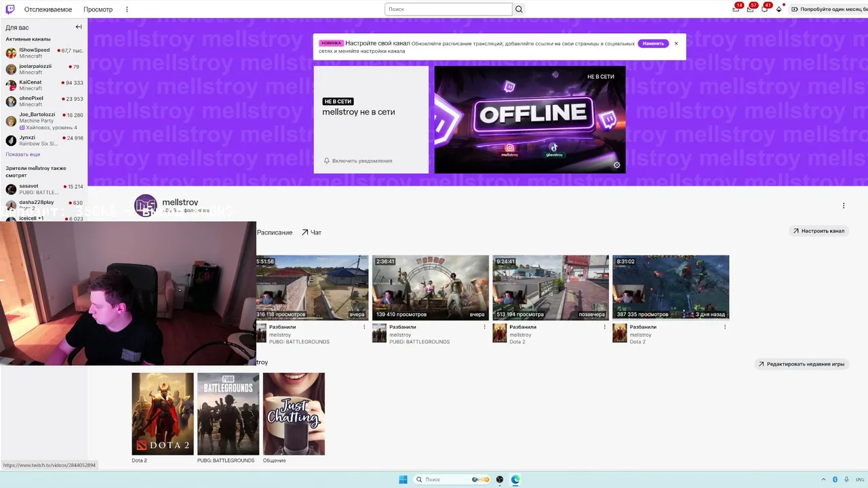Play the 9:24:41 video thumbnail

[x=551, y=287]
